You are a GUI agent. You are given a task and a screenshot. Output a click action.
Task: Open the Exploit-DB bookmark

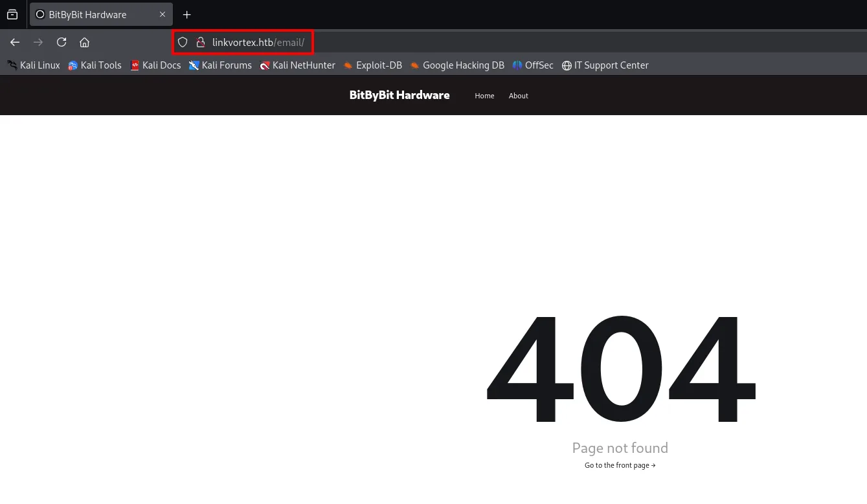tap(372, 65)
